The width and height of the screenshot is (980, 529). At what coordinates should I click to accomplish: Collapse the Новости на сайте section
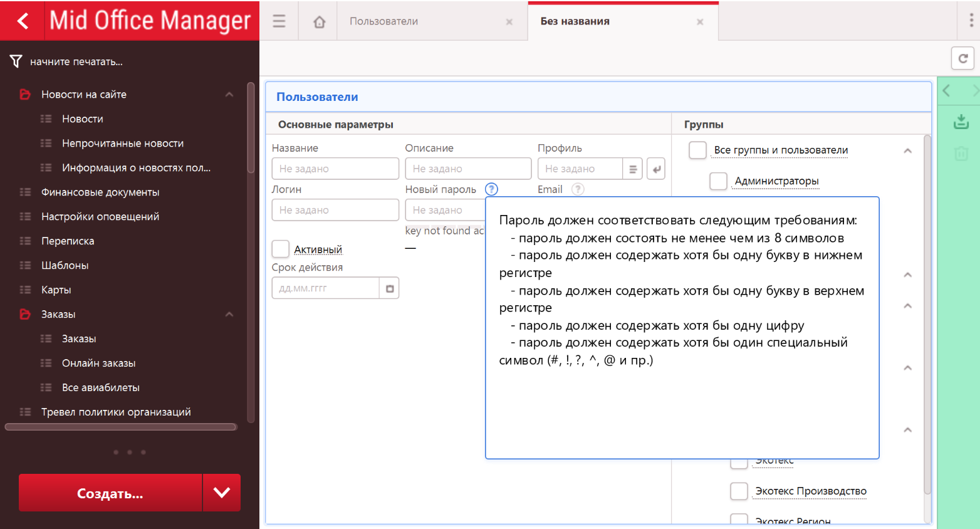pyautogui.click(x=229, y=95)
